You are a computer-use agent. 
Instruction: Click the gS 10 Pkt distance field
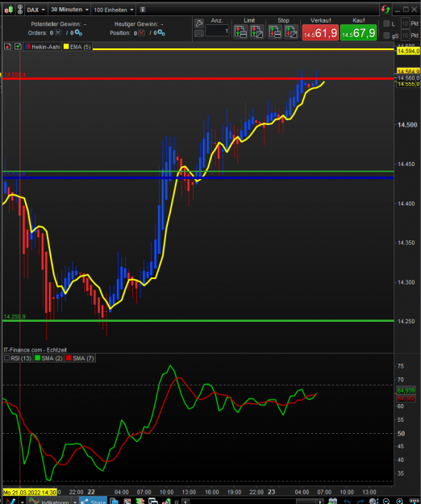coord(405,35)
